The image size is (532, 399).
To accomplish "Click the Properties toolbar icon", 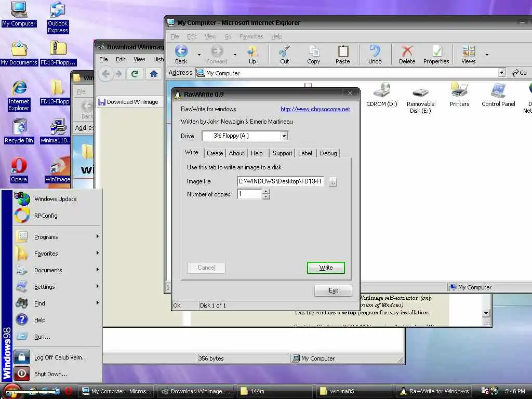I will pyautogui.click(x=436, y=54).
